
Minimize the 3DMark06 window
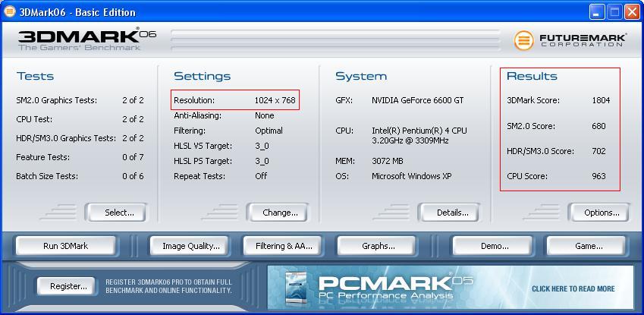(597, 11)
